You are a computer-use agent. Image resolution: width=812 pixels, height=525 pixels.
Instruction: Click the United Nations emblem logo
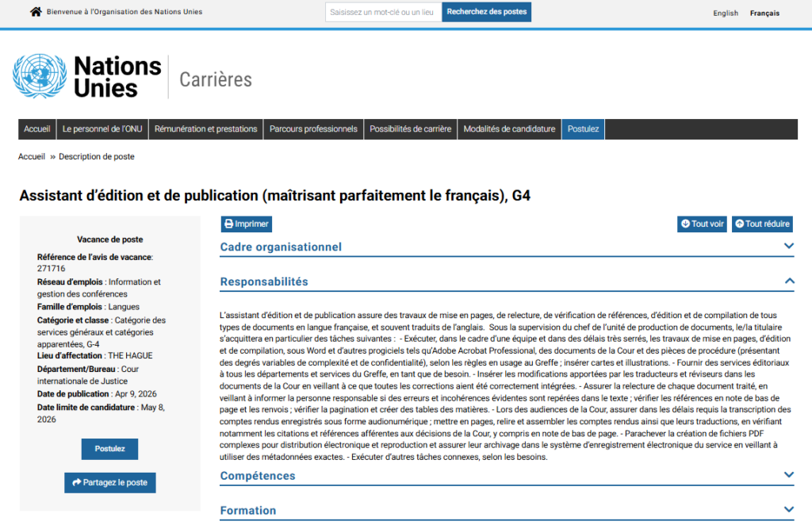pyautogui.click(x=39, y=77)
